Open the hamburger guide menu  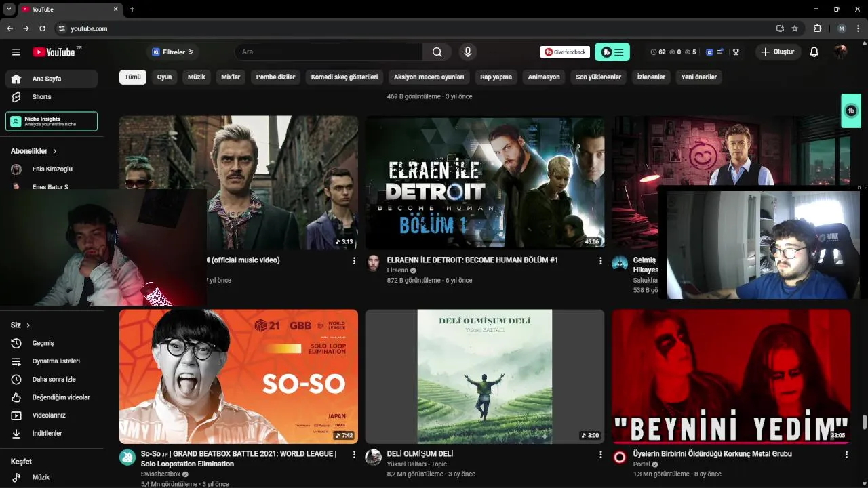[x=16, y=52]
